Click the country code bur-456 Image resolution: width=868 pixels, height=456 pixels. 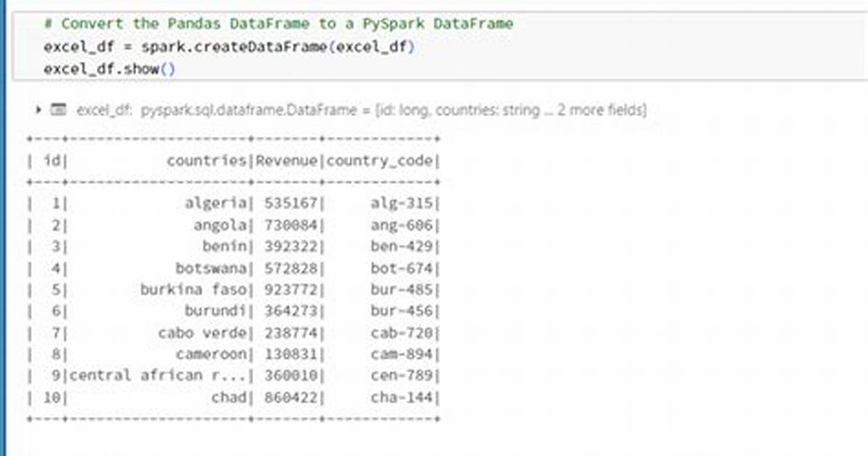[x=402, y=311]
